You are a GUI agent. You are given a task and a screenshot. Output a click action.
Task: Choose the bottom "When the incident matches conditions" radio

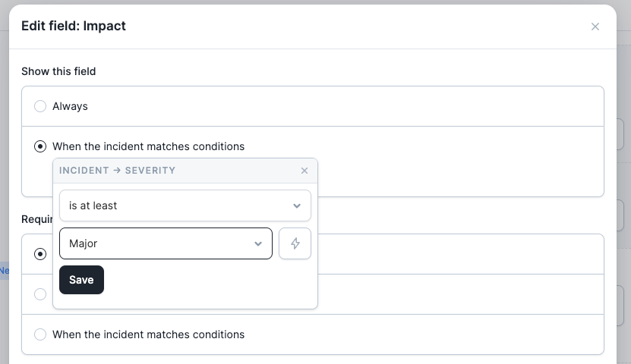(x=40, y=334)
